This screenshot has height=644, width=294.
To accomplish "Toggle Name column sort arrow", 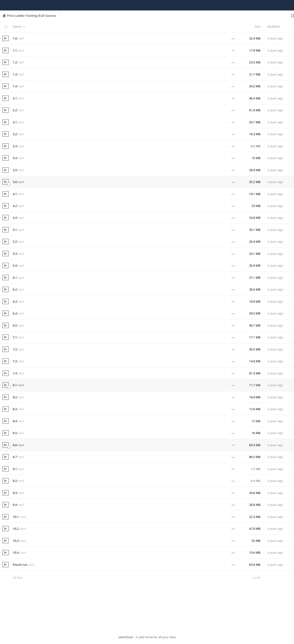I will [x=24, y=27].
